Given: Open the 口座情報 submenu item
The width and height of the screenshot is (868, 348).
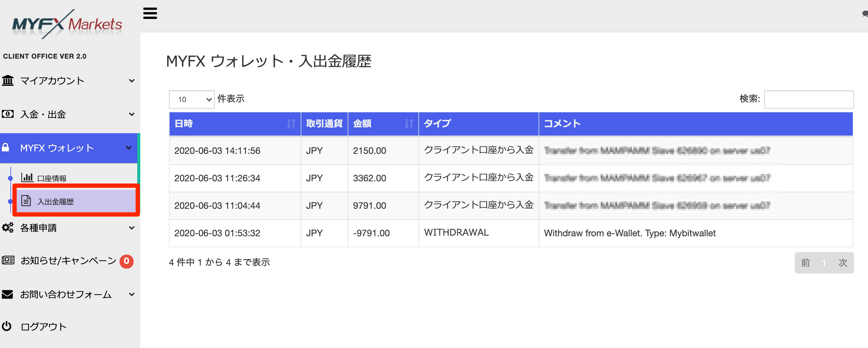Looking at the screenshot, I should [x=52, y=178].
